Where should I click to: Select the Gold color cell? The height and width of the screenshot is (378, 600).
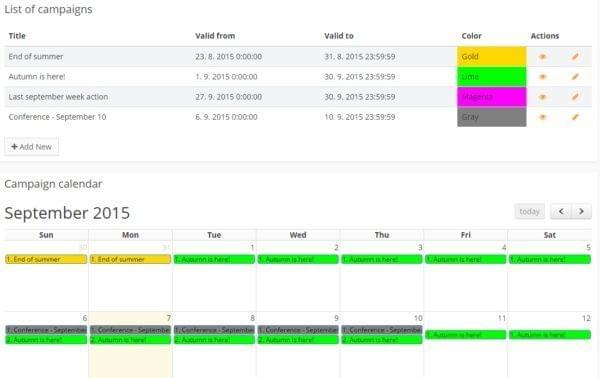[492, 57]
